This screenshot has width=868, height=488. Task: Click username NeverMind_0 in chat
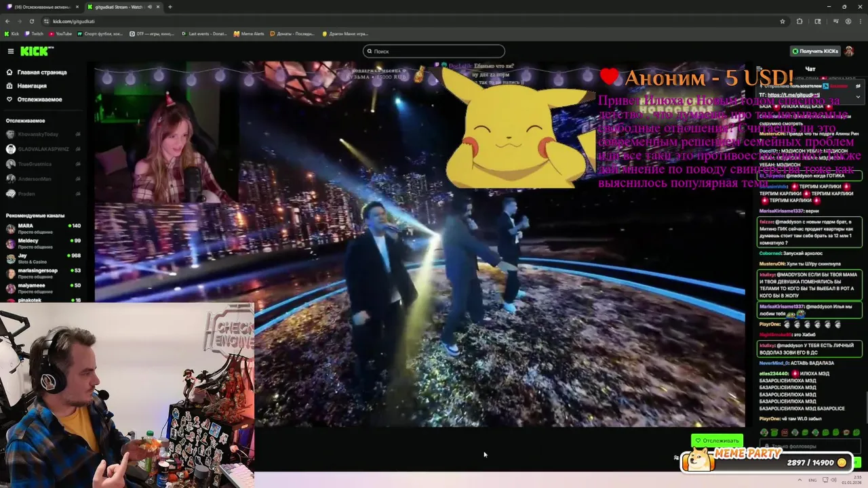[774, 363]
